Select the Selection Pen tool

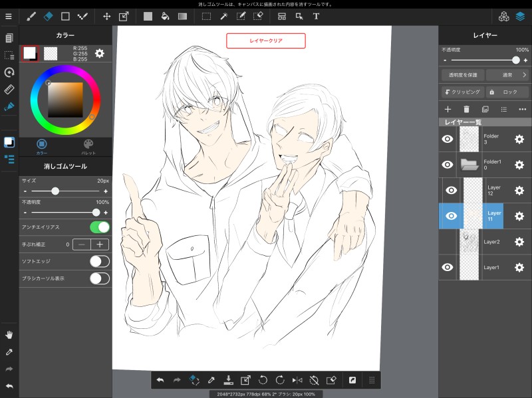241,16
